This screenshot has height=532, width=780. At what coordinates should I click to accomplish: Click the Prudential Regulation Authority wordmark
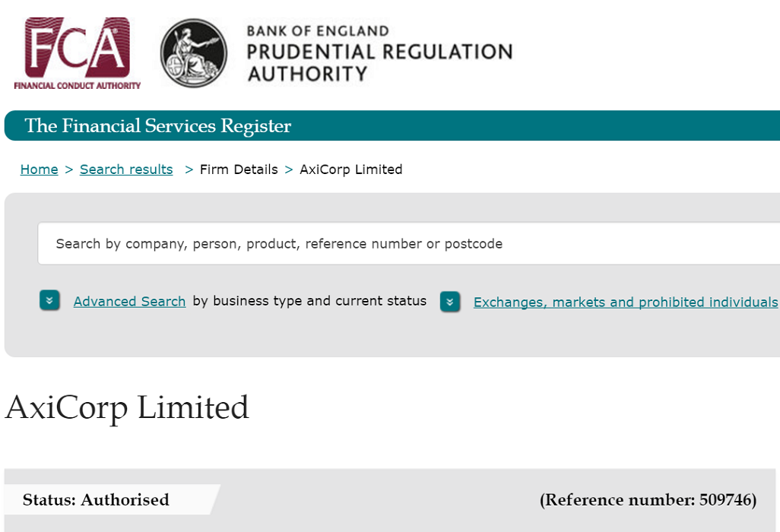[x=379, y=62]
